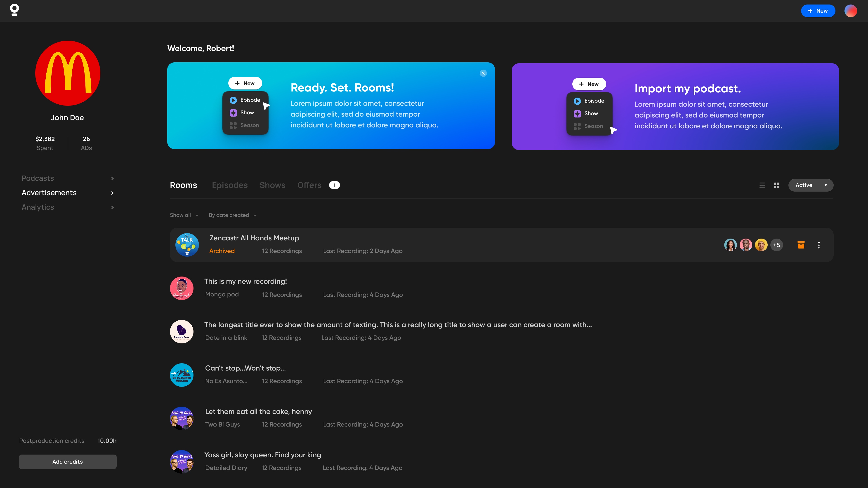Open the three-dot room options menu
This screenshot has height=488, width=868.
[x=819, y=245]
